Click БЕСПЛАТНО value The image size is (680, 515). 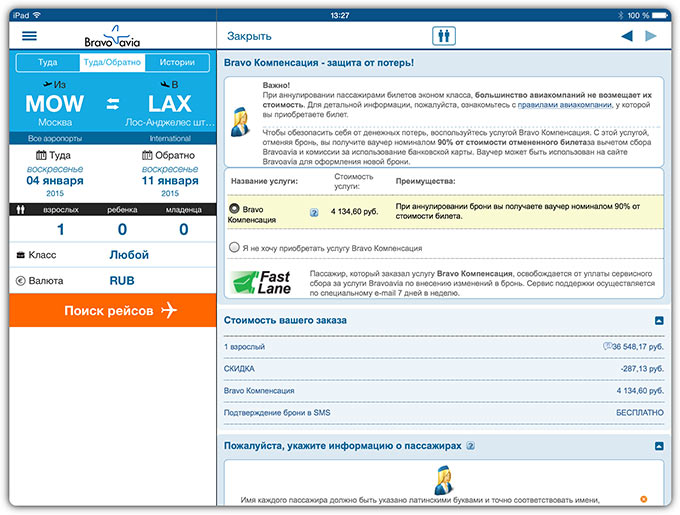pos(640,413)
